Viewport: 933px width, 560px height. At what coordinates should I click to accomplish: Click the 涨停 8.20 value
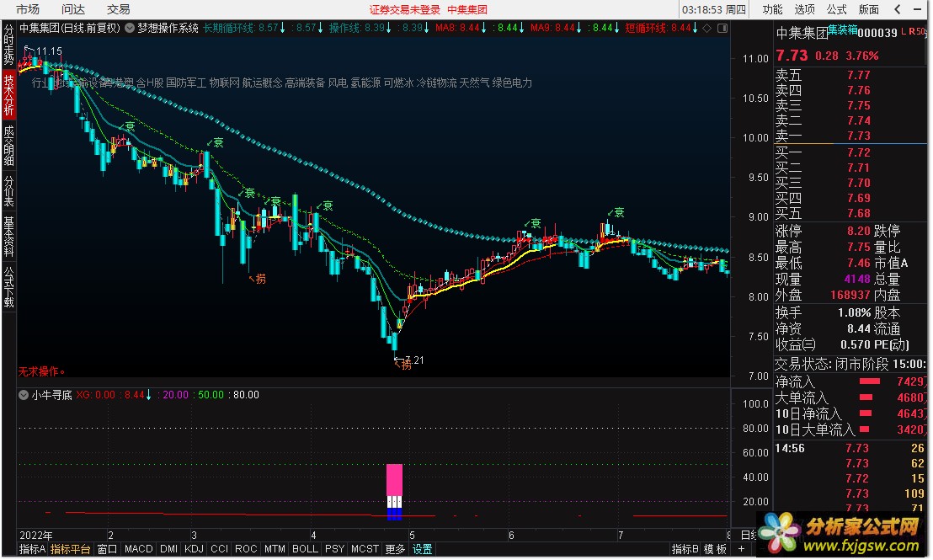pyautogui.click(x=859, y=231)
